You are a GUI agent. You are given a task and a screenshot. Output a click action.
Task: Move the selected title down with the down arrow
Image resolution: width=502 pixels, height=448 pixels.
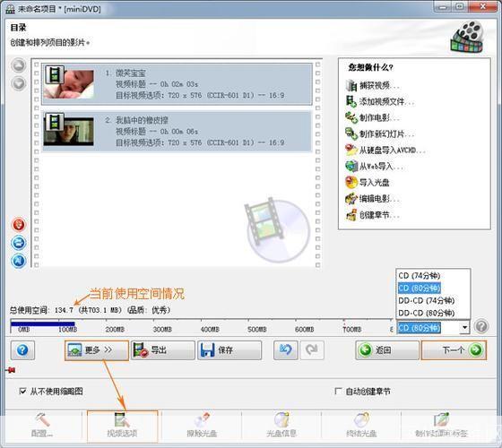click(x=19, y=83)
